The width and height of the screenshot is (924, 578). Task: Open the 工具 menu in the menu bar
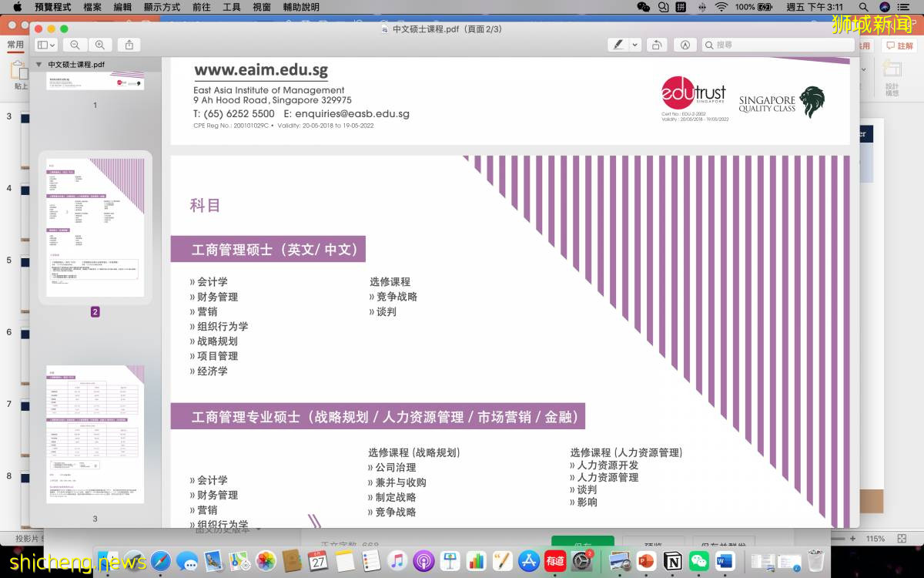tap(233, 7)
